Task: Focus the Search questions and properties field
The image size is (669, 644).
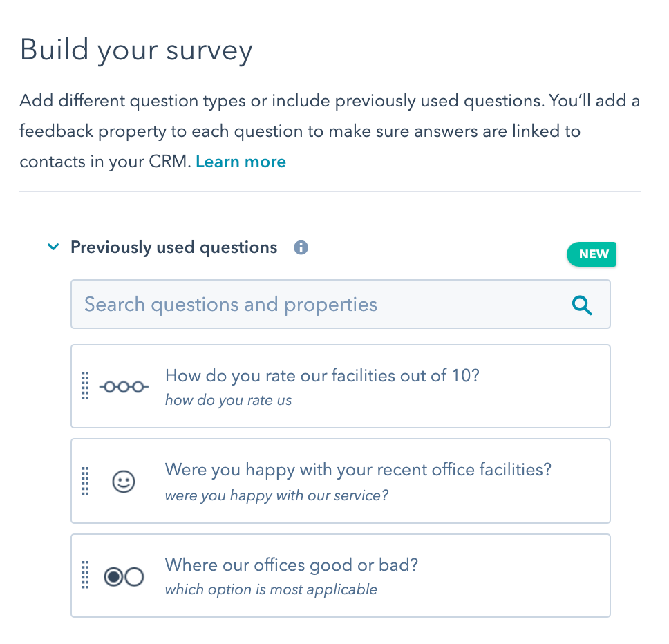Action: [341, 304]
